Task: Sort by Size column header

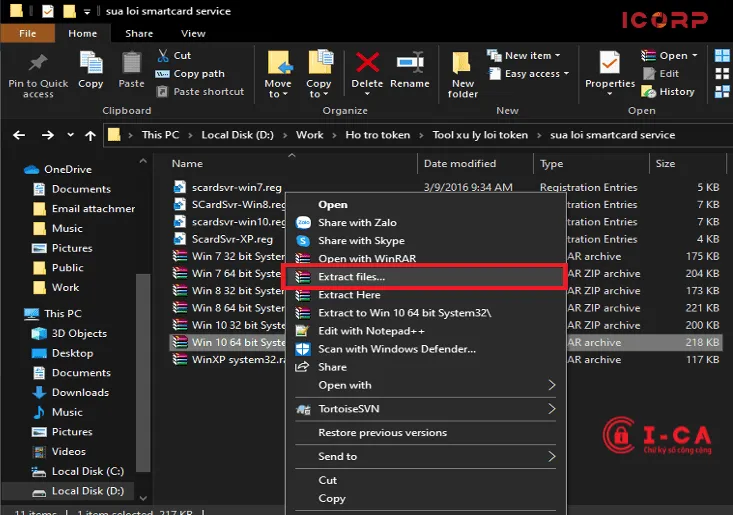Action: 665,164
